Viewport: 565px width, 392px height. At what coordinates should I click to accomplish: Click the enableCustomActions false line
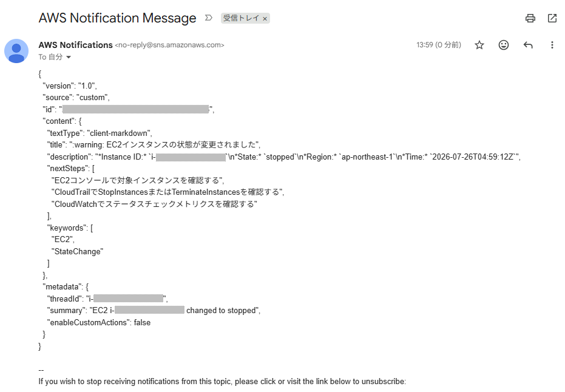click(x=99, y=322)
